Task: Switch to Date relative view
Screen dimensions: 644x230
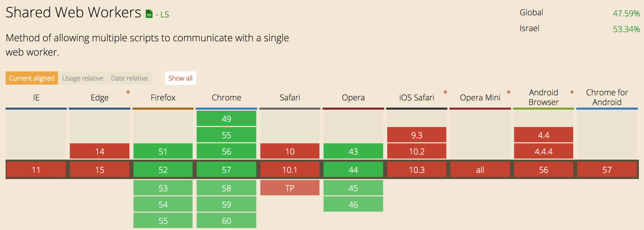Action: (x=129, y=78)
